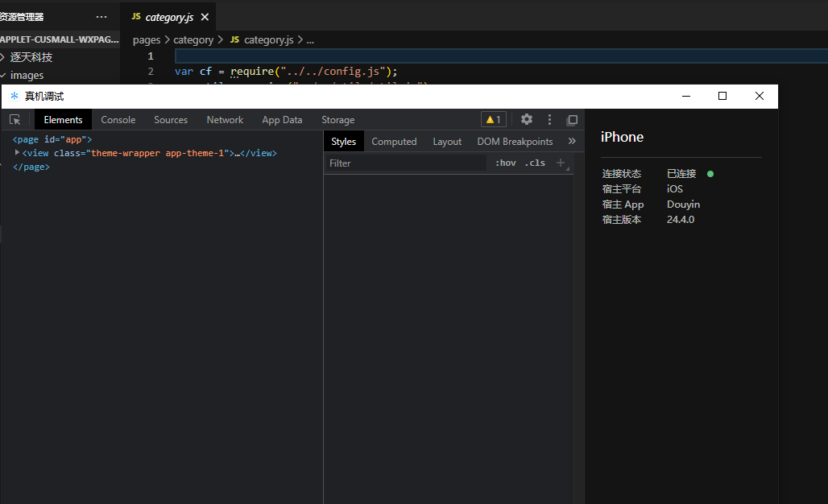This screenshot has width=828, height=504.
Task: Switch to the Console tab
Action: pyautogui.click(x=118, y=120)
